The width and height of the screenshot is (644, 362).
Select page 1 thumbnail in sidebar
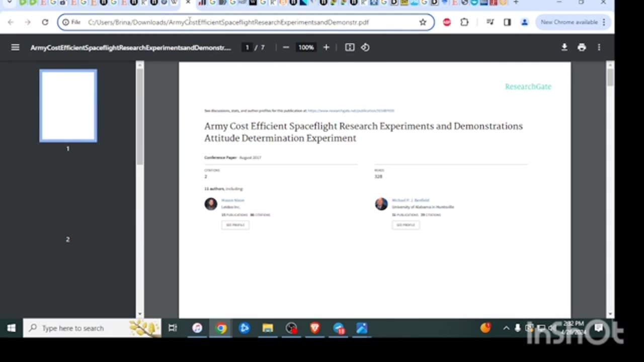pos(68,106)
